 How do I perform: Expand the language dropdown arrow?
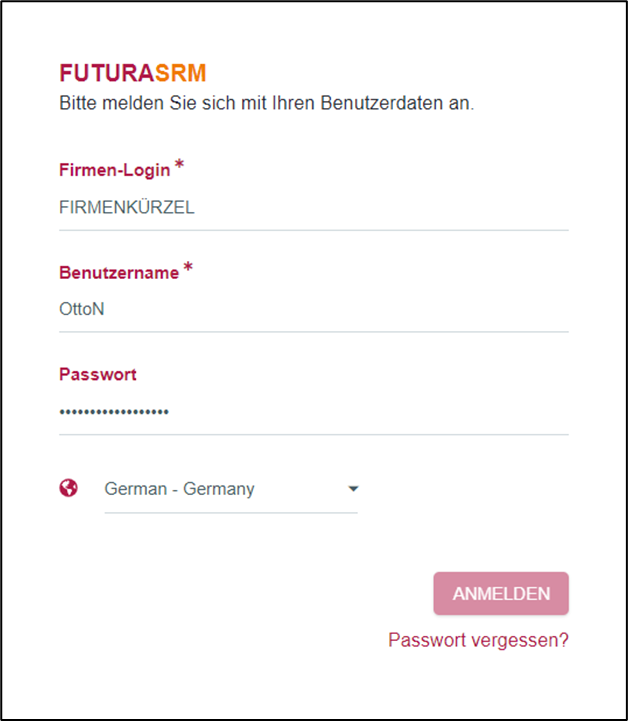click(x=352, y=489)
